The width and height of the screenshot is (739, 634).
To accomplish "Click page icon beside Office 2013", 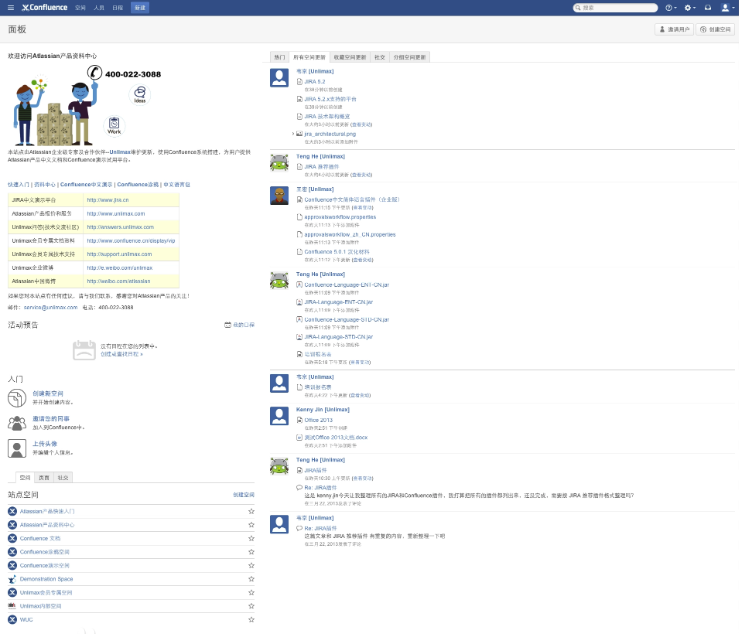I will (x=299, y=420).
